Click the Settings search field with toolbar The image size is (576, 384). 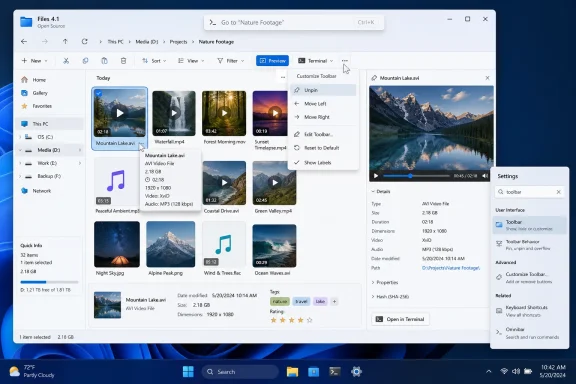click(x=529, y=192)
